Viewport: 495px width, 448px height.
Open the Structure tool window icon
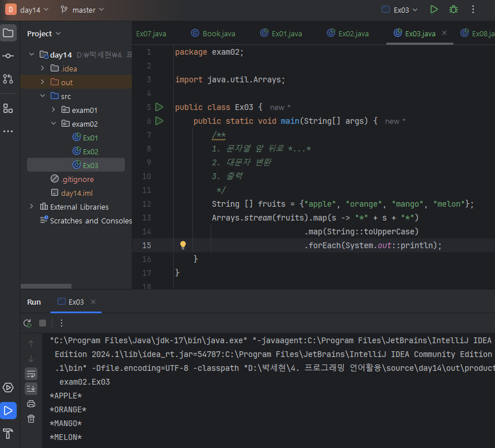pyautogui.click(x=8, y=108)
